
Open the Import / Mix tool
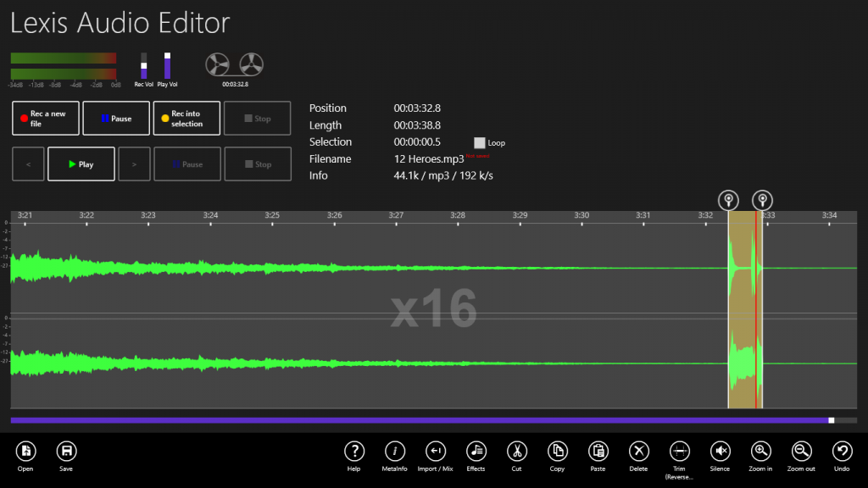435,452
